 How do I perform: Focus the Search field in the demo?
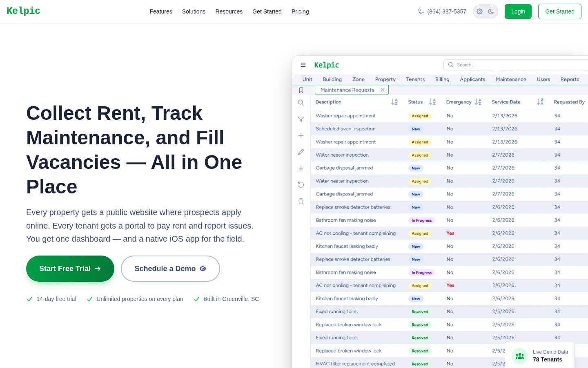click(516, 65)
